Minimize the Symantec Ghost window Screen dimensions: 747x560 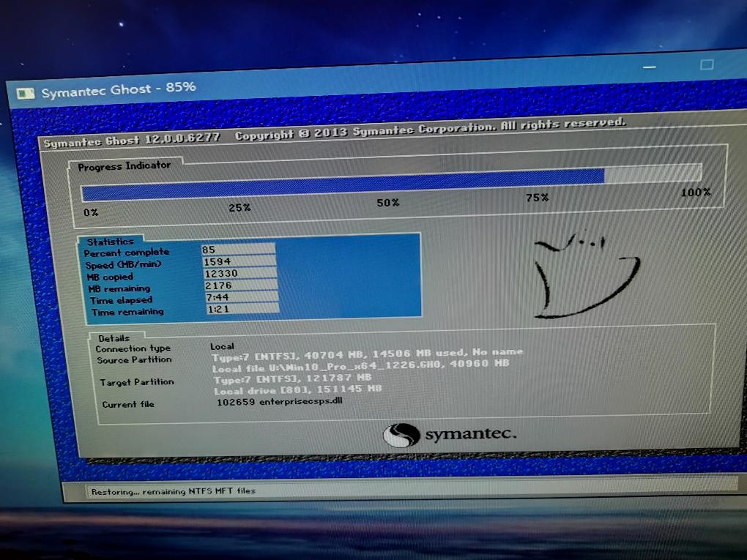pyautogui.click(x=650, y=67)
